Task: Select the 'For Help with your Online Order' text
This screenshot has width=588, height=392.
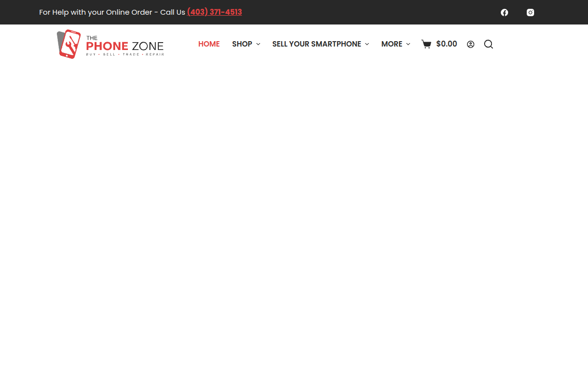Action: pyautogui.click(x=96, y=12)
